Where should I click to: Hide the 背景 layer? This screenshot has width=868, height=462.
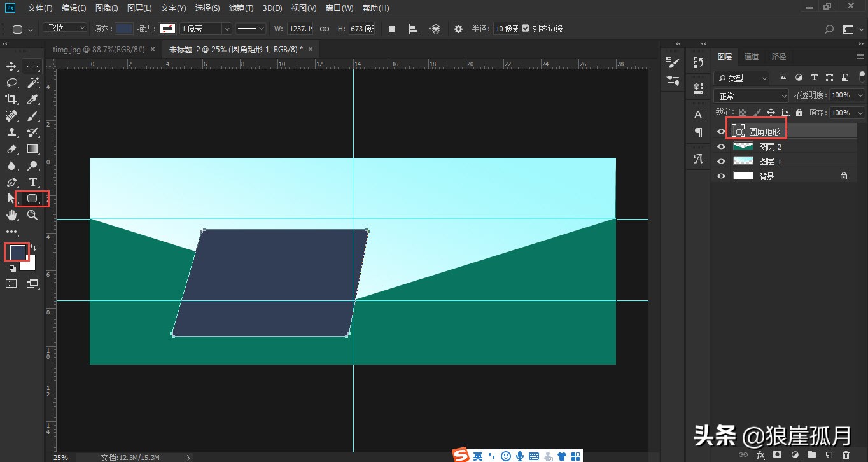coord(721,176)
